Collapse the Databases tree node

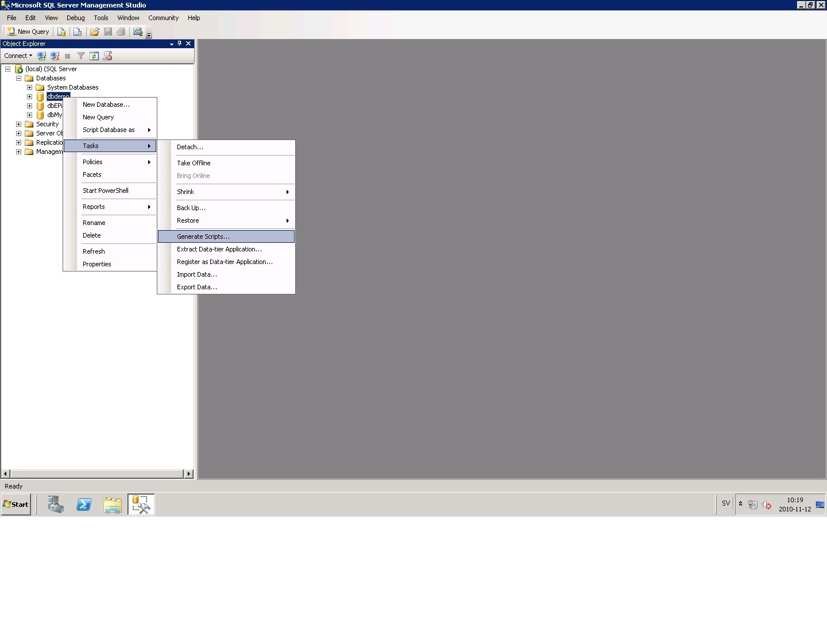[18, 78]
